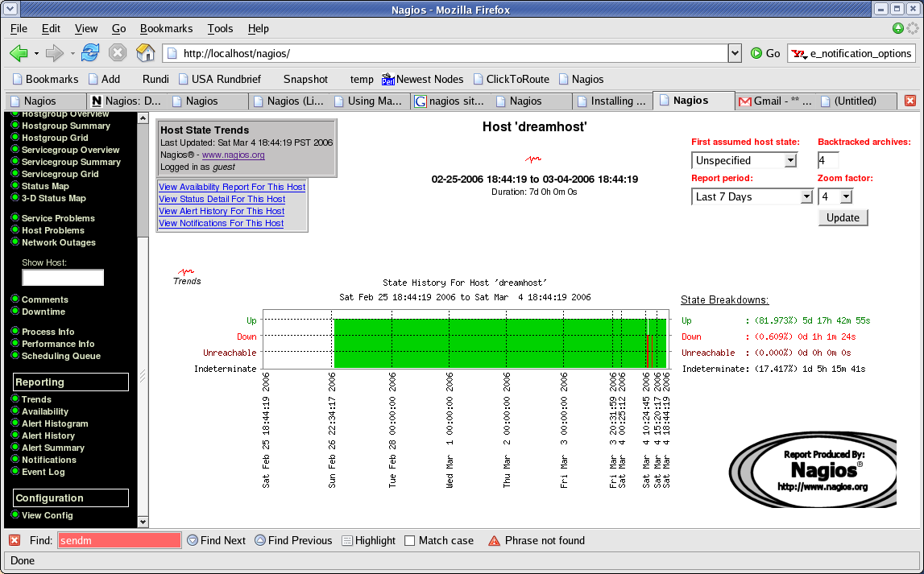The width and height of the screenshot is (924, 574).
Task: Open the Zoom factor dropdown
Action: pos(835,196)
